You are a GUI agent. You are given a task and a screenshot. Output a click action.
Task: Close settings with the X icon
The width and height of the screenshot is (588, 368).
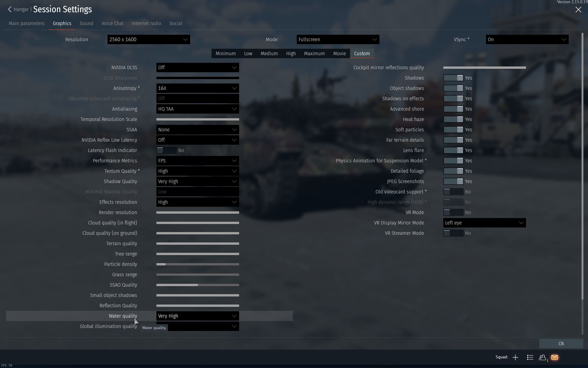[x=578, y=9]
